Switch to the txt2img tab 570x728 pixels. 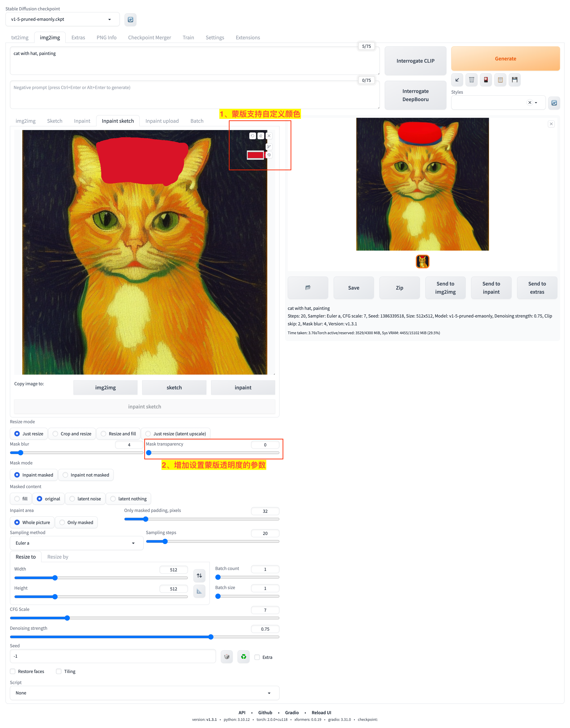point(20,37)
